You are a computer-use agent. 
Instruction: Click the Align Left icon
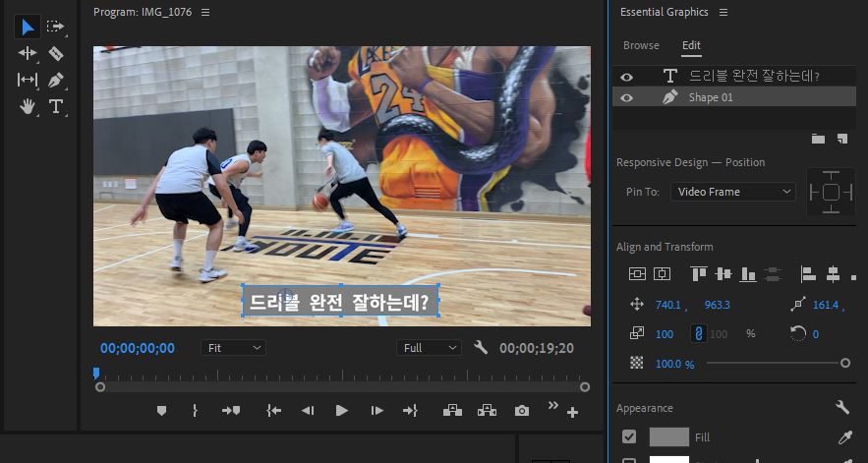click(808, 273)
